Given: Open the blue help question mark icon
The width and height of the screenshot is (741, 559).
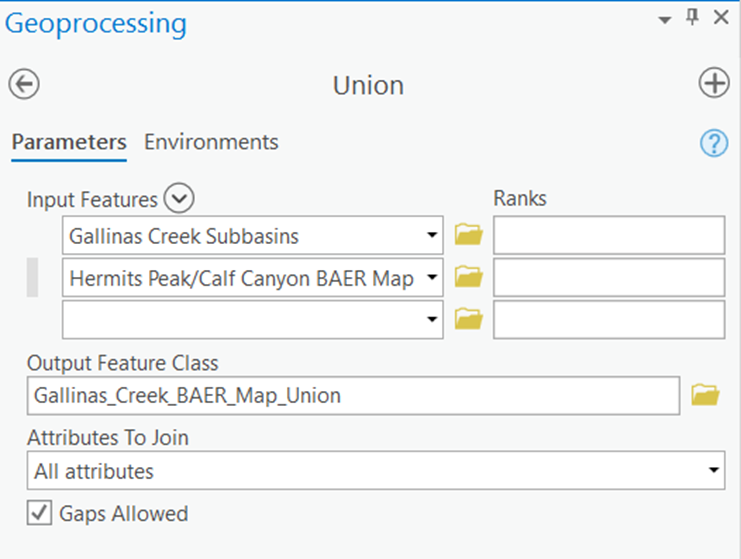Looking at the screenshot, I should tap(713, 144).
